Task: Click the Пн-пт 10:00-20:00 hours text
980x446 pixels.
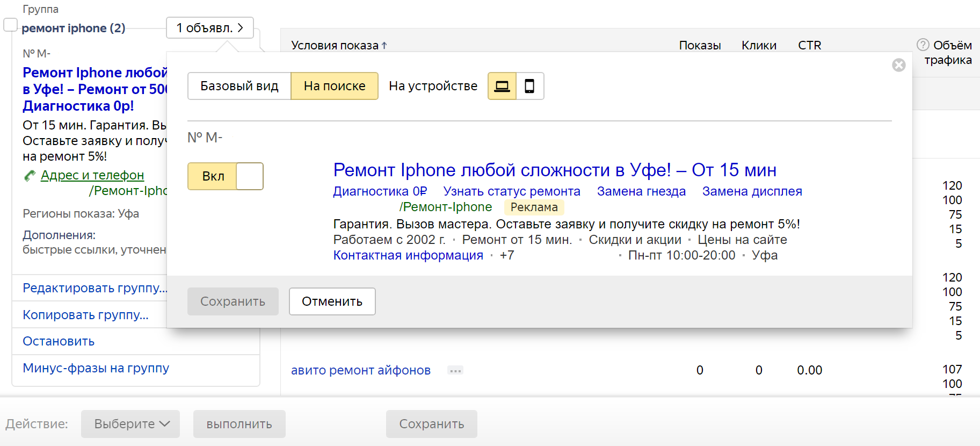Action: coord(681,255)
